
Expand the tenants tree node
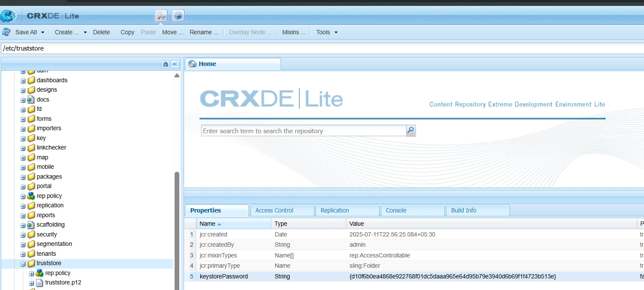[x=23, y=254]
